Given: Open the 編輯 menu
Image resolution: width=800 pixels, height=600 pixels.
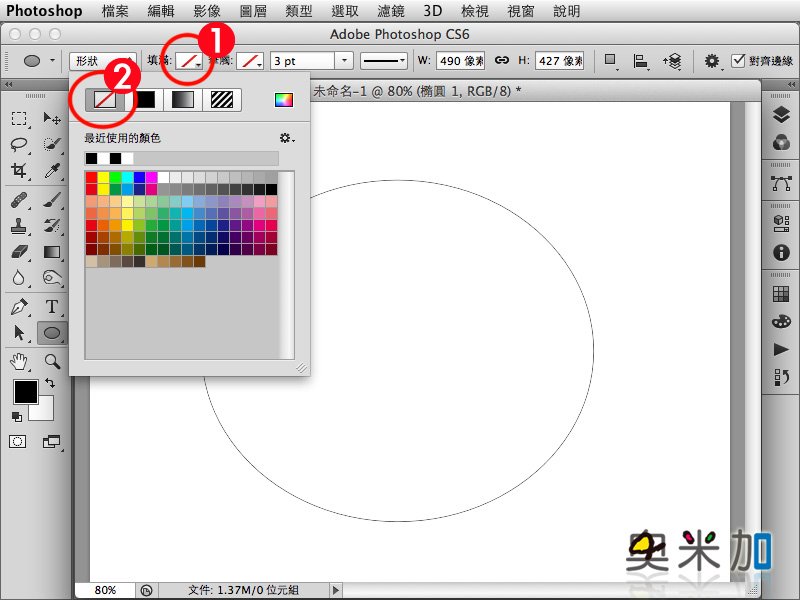Looking at the screenshot, I should point(161,11).
